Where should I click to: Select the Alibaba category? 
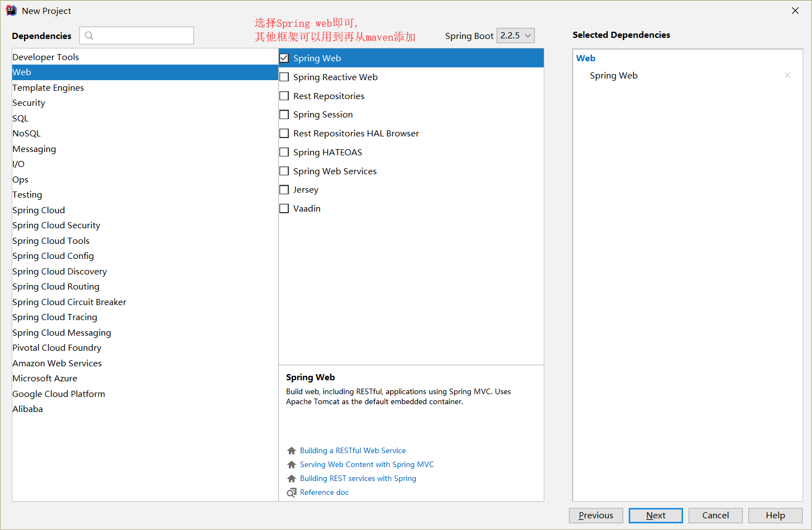(x=145, y=409)
